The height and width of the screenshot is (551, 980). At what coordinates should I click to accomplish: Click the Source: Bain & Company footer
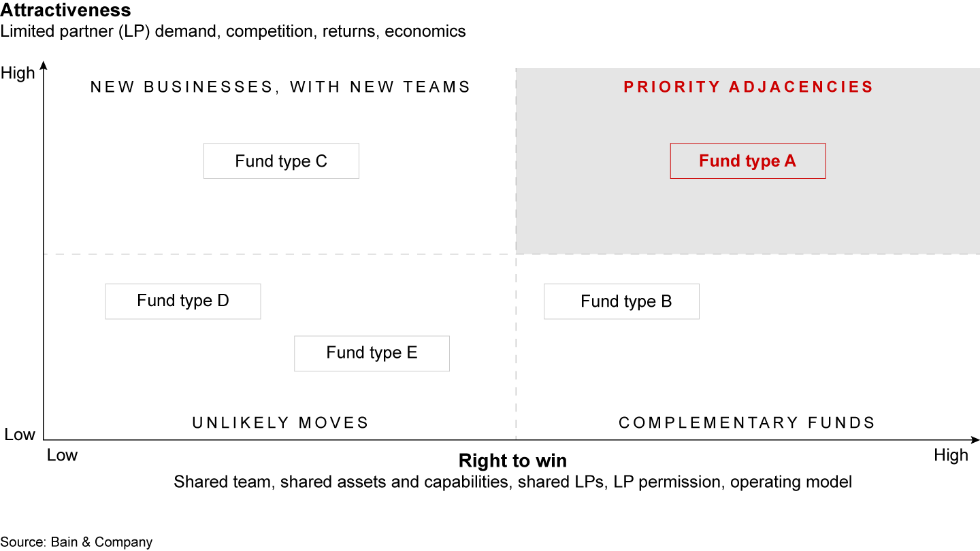point(76,542)
